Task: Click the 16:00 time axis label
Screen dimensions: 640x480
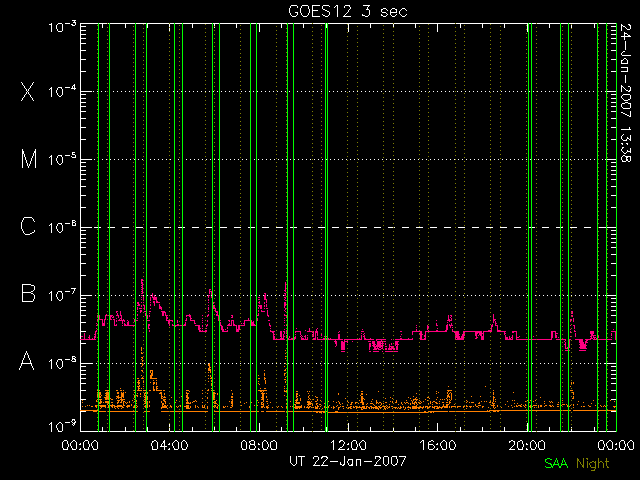Action: (437, 444)
